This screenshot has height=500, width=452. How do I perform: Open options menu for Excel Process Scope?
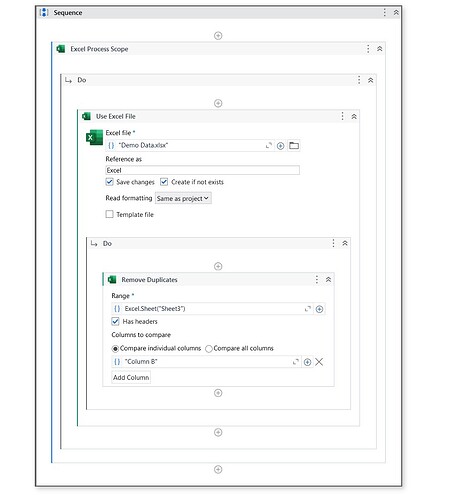368,49
